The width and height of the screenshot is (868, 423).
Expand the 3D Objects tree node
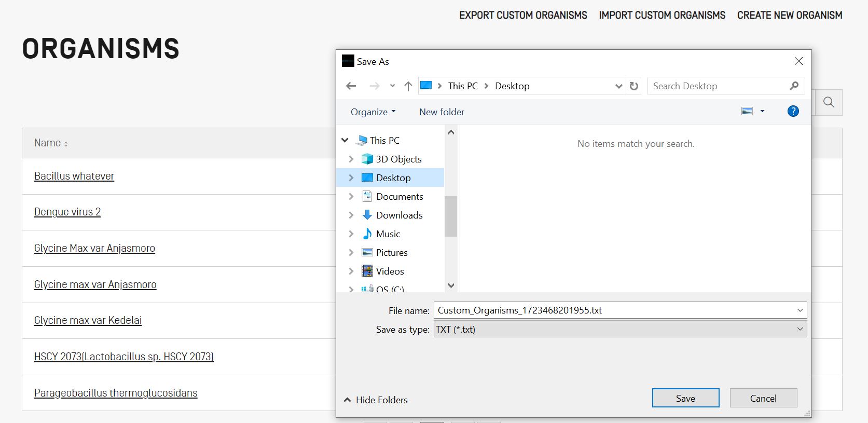(351, 159)
